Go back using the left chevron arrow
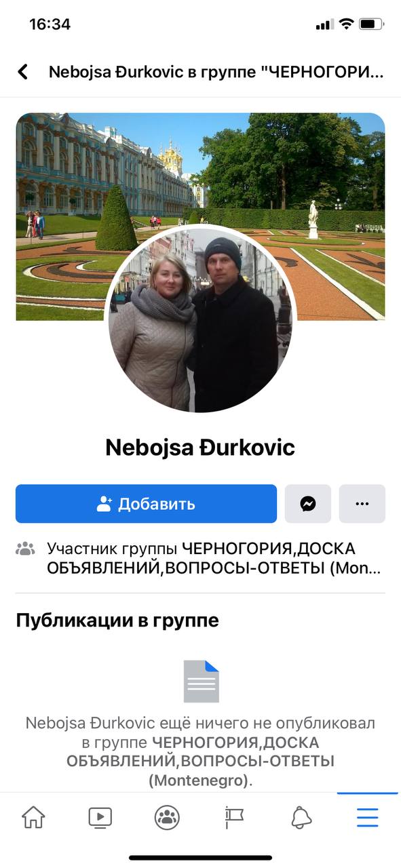This screenshot has width=401, height=868. click(x=23, y=72)
